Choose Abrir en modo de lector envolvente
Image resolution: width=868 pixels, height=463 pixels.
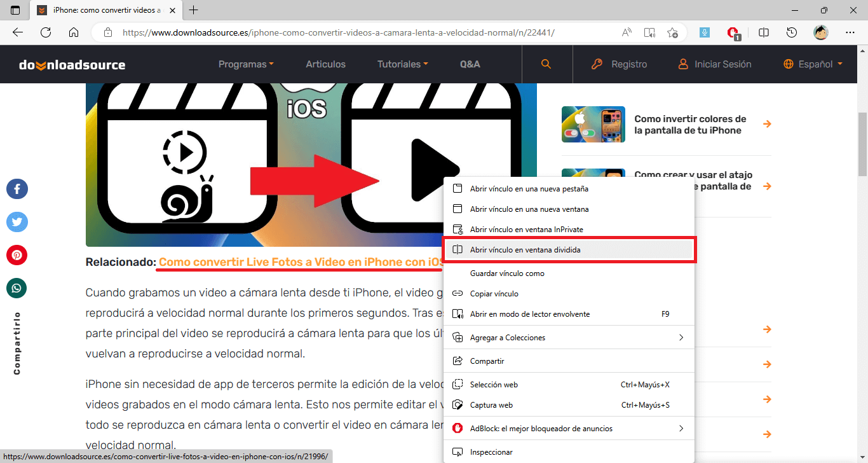569,314
